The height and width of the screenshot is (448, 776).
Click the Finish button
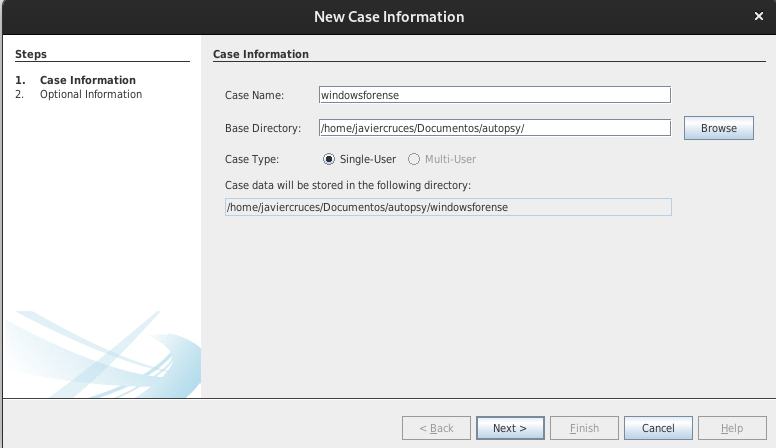(x=584, y=428)
